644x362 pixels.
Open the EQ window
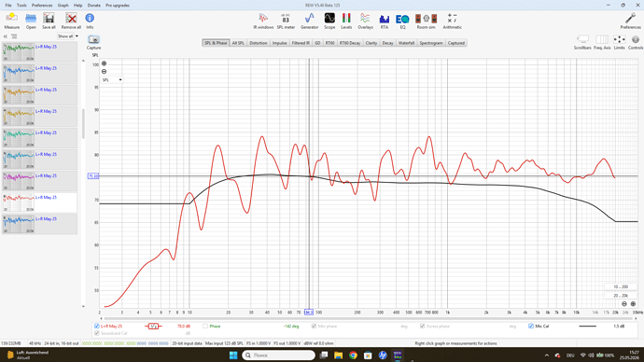(402, 21)
